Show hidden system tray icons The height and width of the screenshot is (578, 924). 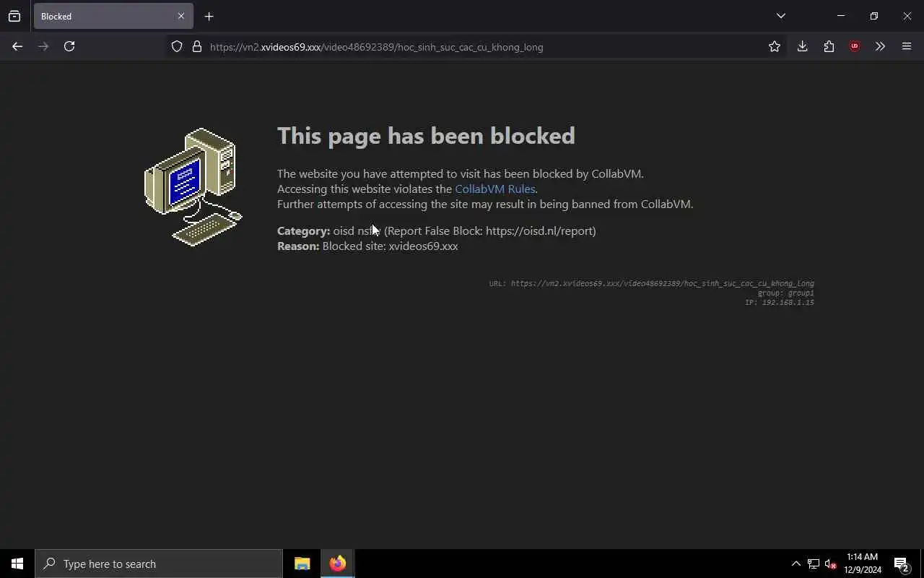tap(796, 564)
